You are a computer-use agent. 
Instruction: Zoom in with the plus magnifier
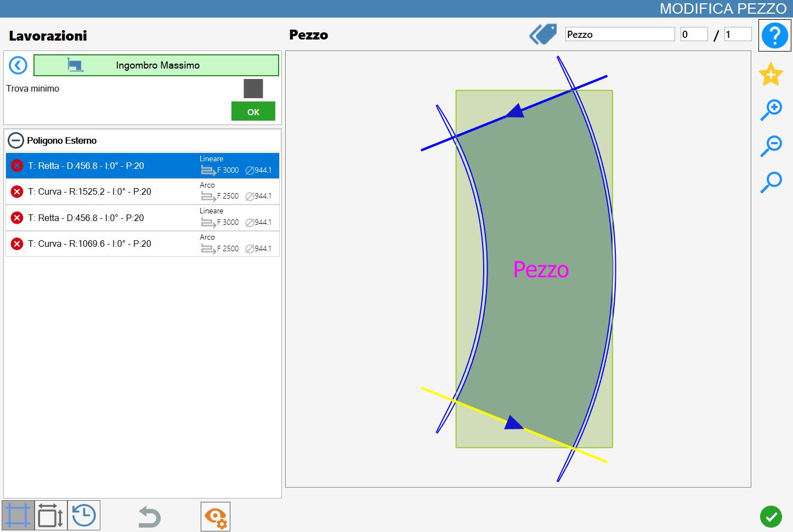coord(771,110)
